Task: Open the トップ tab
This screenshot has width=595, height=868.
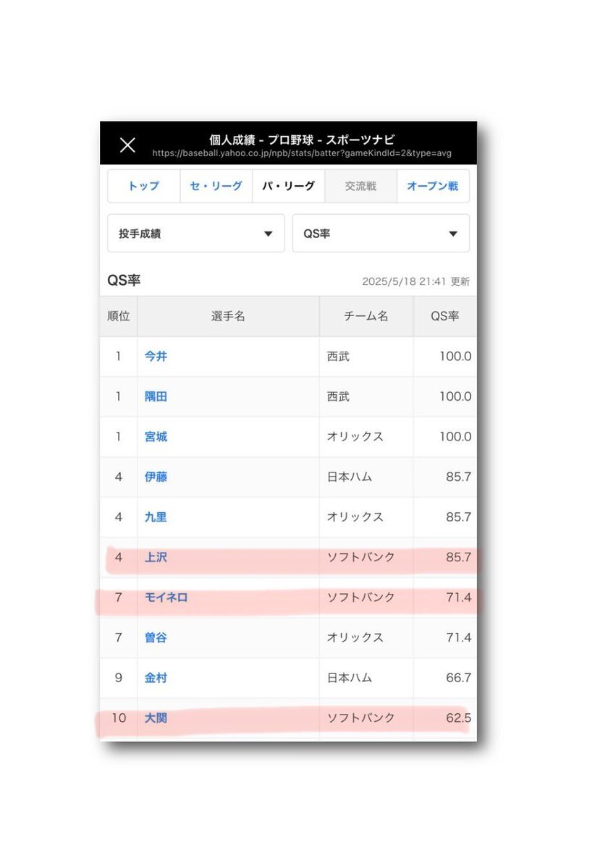Action: click(143, 186)
